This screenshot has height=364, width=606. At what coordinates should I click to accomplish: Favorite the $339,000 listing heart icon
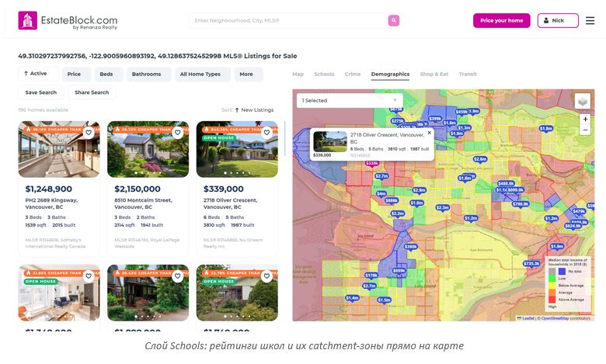[266, 133]
